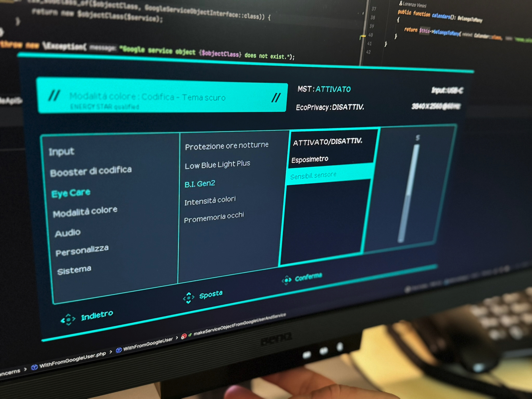
Task: Click the slider value 5 label
Action: (418, 138)
